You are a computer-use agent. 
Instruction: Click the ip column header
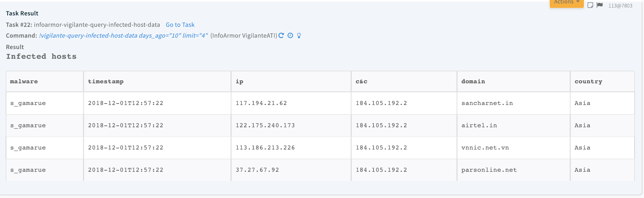point(239,82)
